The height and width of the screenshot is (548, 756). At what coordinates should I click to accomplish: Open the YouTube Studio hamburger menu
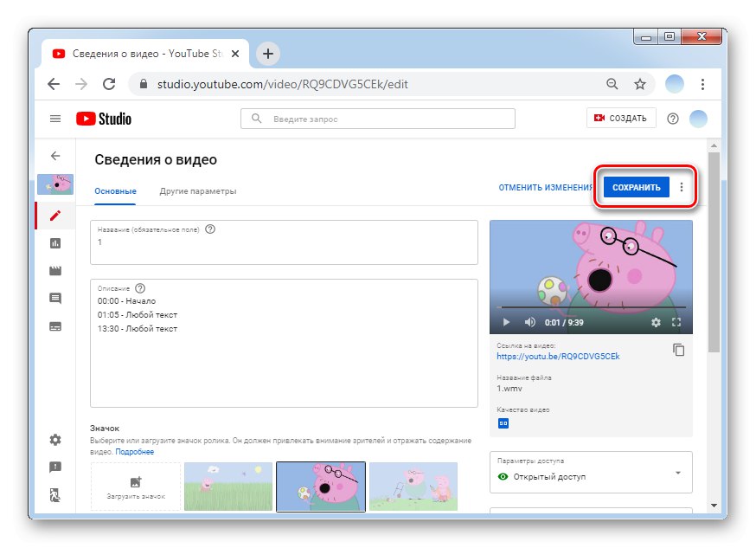point(55,119)
